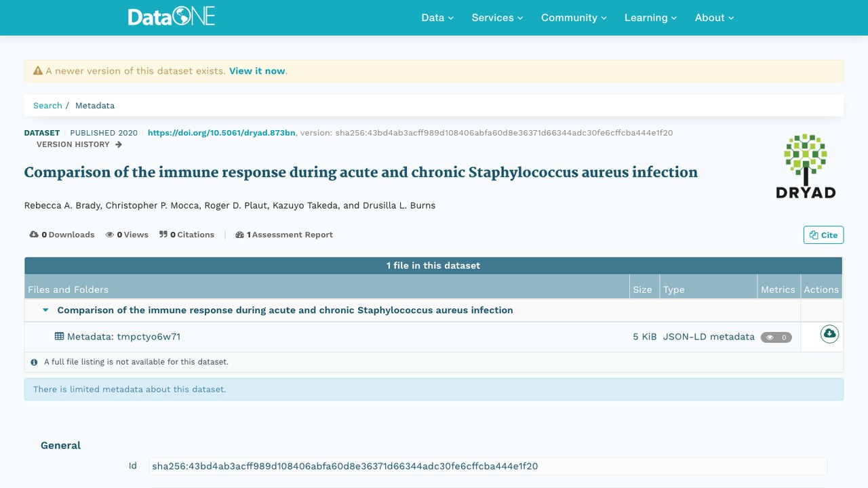
Task: Click the Dryad tree logo
Action: 806,167
